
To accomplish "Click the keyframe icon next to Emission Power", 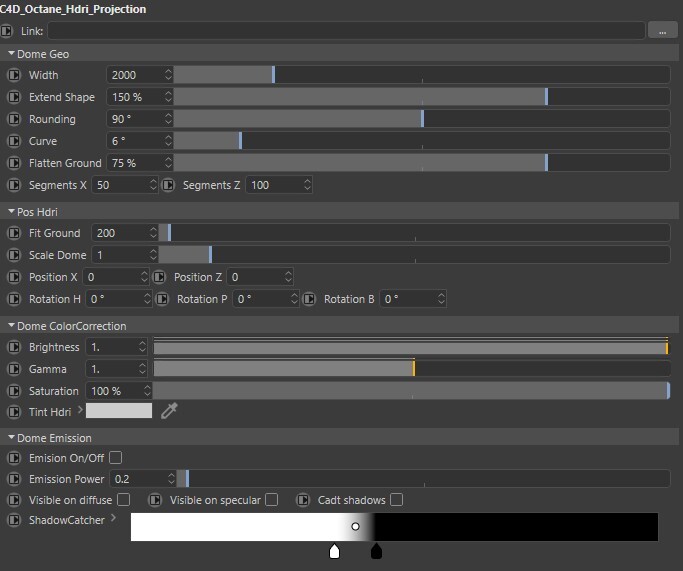I will [14, 479].
